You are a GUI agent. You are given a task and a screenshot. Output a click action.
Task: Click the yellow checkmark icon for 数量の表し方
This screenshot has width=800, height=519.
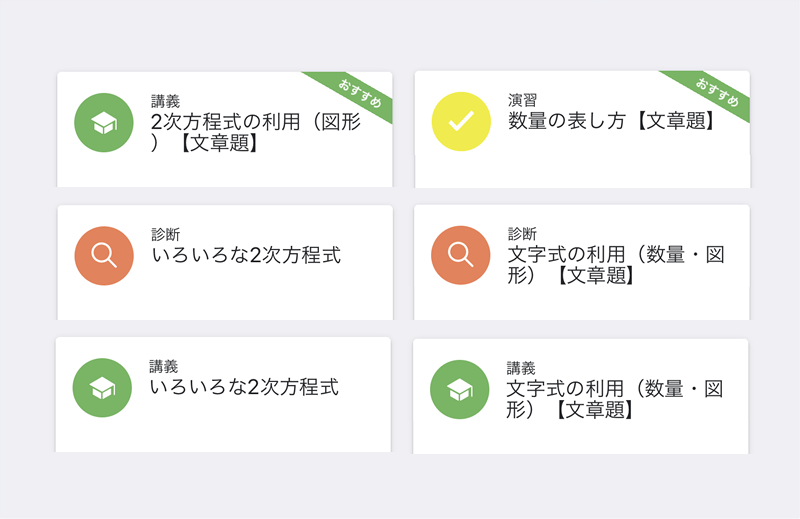coord(461,121)
